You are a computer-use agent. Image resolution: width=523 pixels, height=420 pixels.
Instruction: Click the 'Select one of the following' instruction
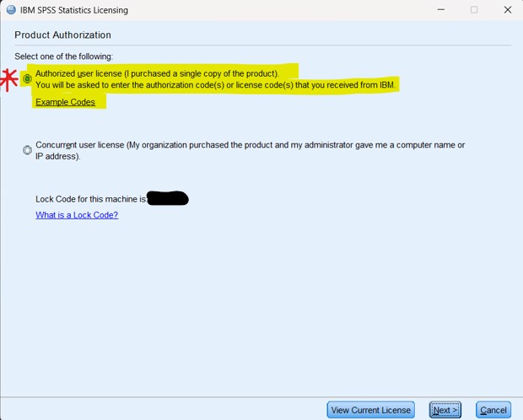point(63,57)
